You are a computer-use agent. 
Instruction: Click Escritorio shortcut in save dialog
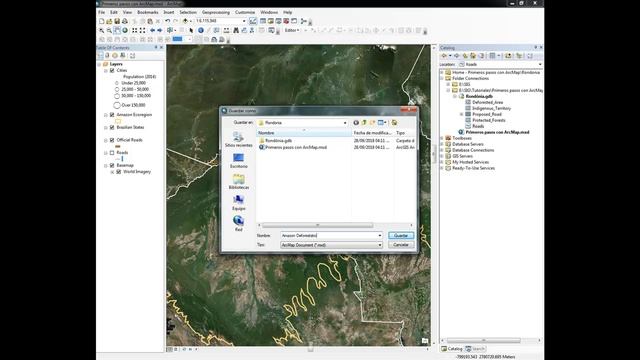(238, 161)
